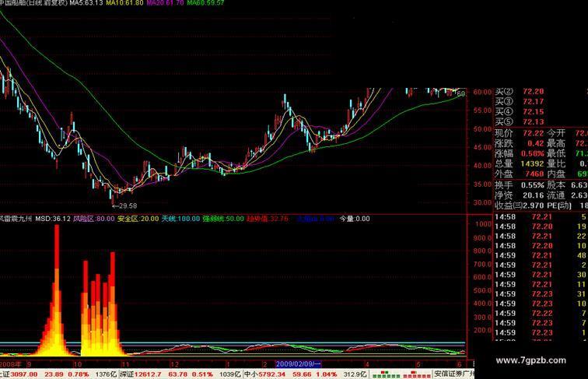
Task: Click the 2008年 label on time axis
Action: (11, 364)
